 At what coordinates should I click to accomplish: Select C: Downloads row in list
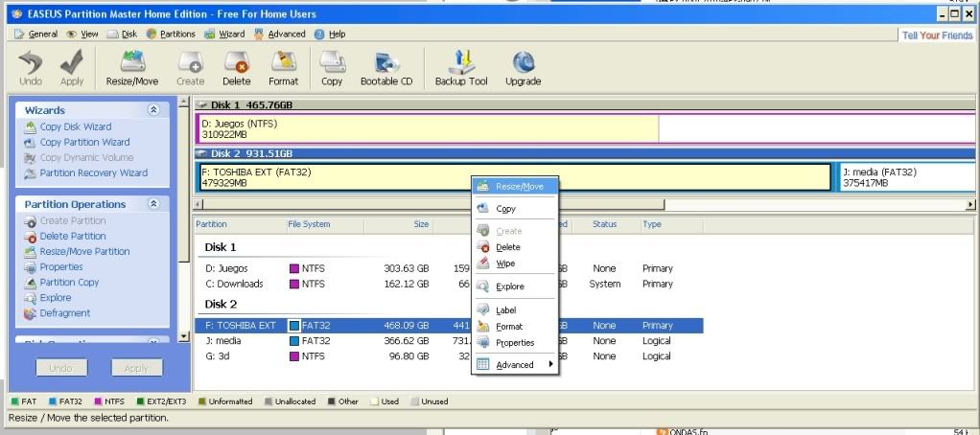449,284
